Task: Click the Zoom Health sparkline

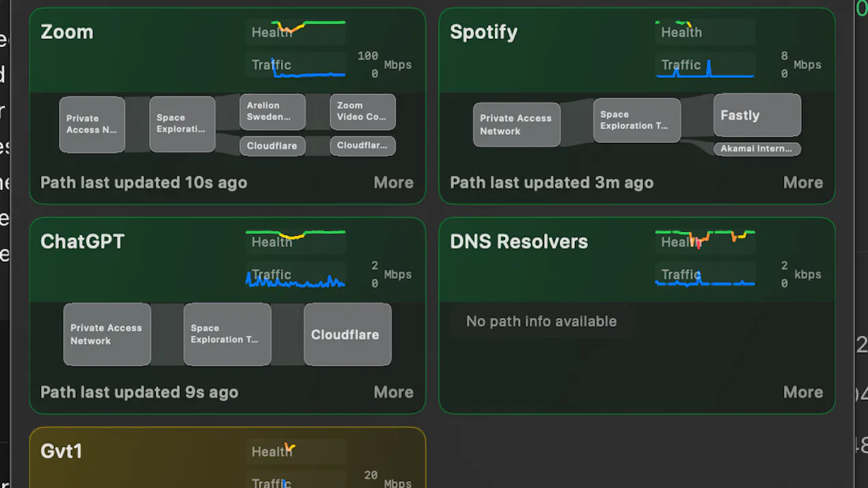Action: pyautogui.click(x=296, y=32)
